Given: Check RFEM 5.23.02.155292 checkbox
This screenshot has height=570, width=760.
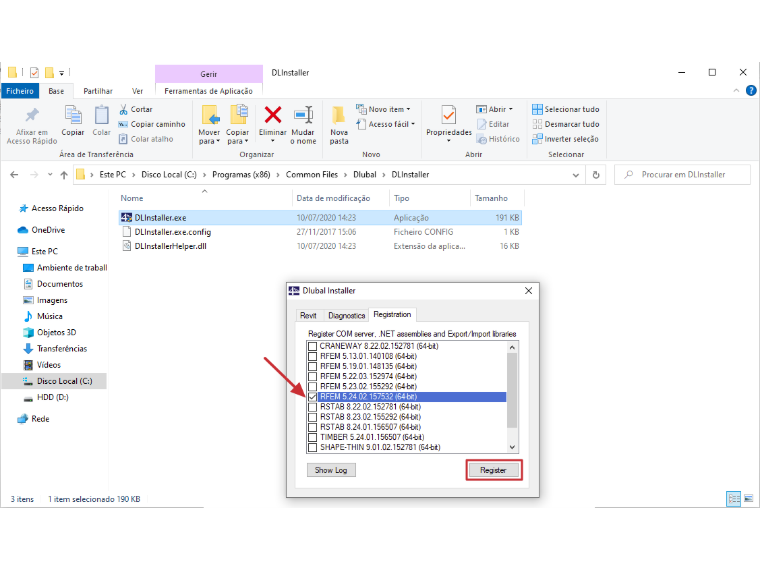Looking at the screenshot, I should coord(313,387).
